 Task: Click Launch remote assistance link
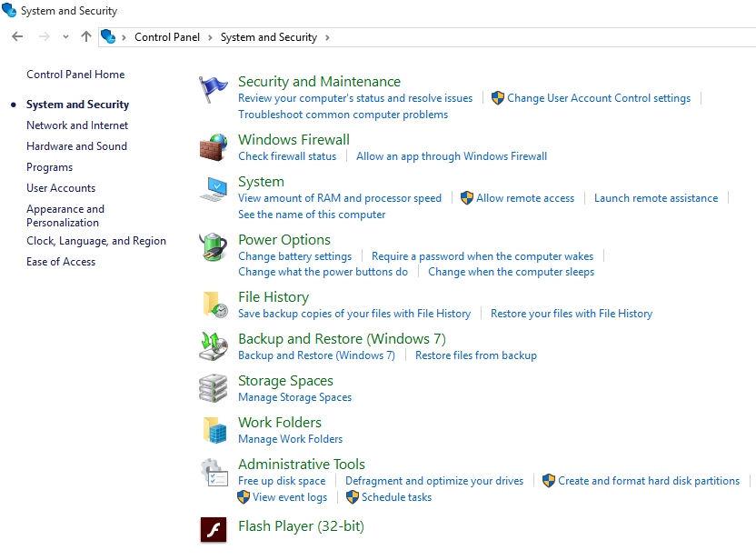coord(656,198)
